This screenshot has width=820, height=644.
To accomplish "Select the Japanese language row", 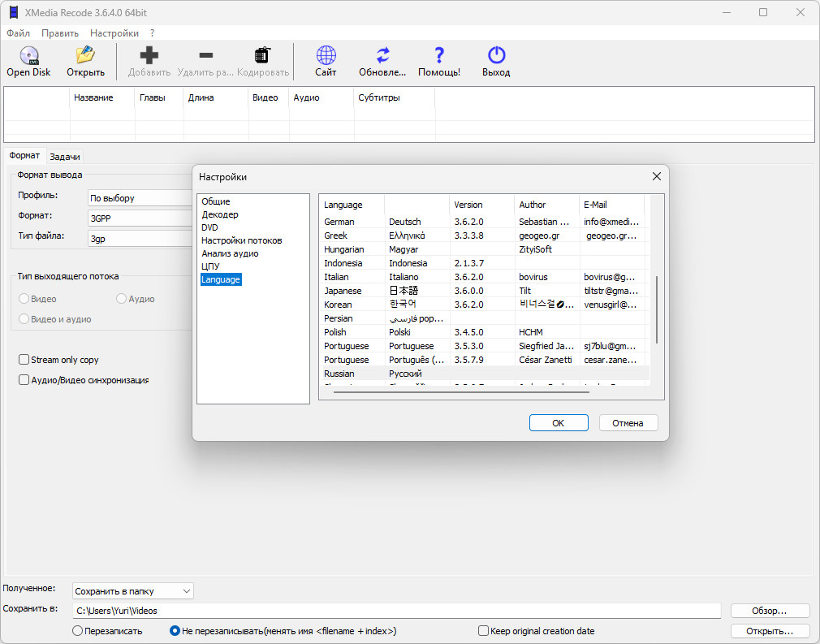I will click(x=484, y=291).
